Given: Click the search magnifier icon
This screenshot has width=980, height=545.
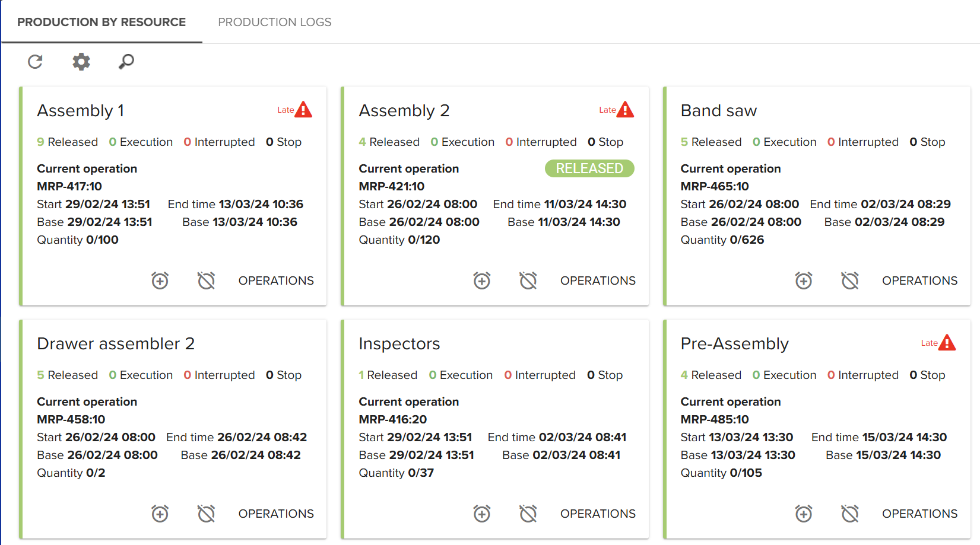Looking at the screenshot, I should [126, 62].
